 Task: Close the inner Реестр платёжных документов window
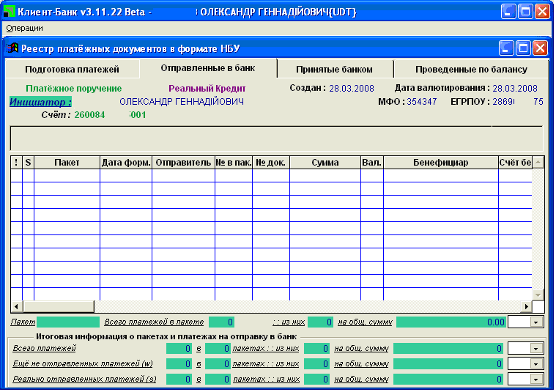click(x=541, y=48)
